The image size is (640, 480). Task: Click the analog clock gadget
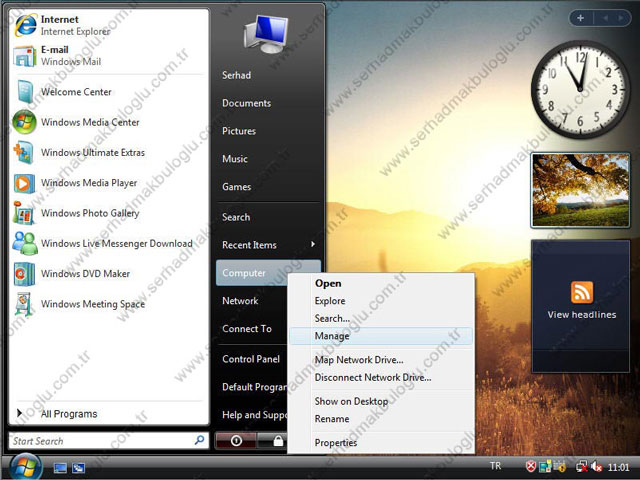coord(580,89)
